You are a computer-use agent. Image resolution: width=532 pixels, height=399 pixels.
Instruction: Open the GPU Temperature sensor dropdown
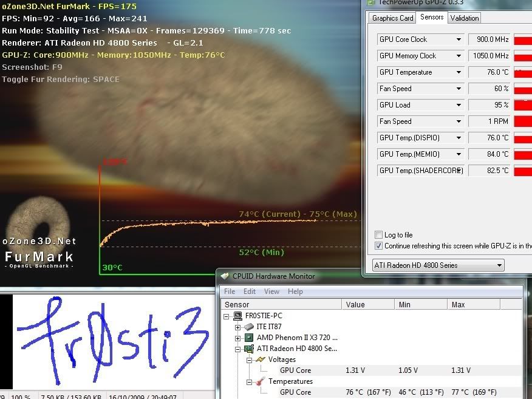coord(459,72)
